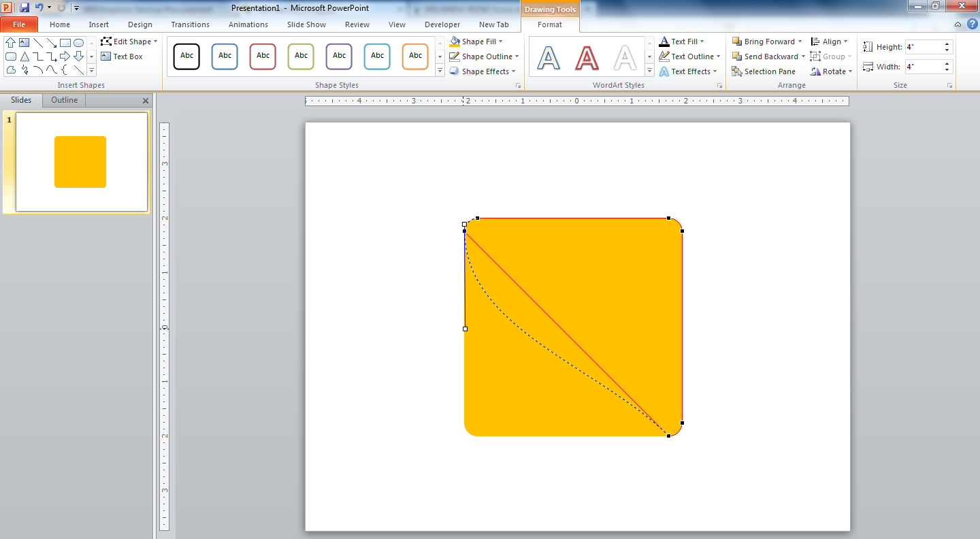This screenshot has width=980, height=539.
Task: Open Align dropdown
Action: 830,42
